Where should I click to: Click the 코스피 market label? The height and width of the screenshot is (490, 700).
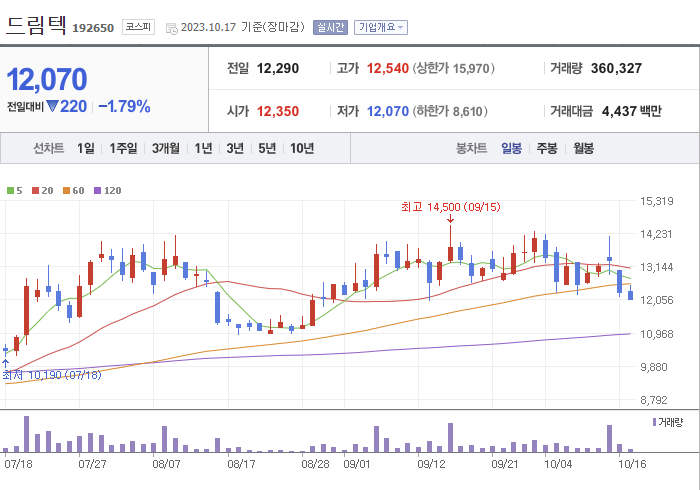coord(138,27)
